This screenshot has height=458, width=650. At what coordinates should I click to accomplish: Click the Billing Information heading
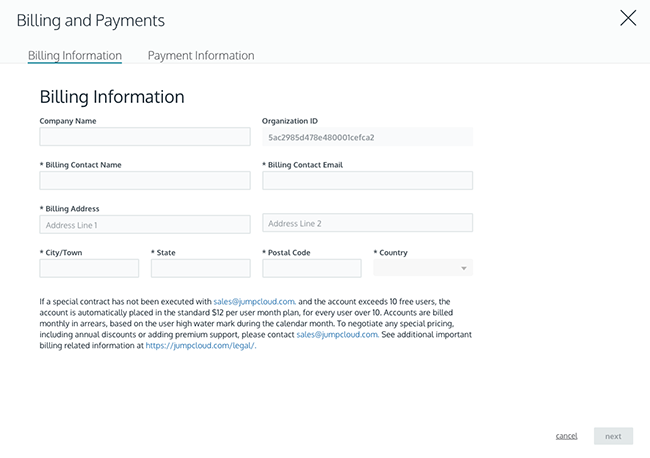click(x=112, y=97)
